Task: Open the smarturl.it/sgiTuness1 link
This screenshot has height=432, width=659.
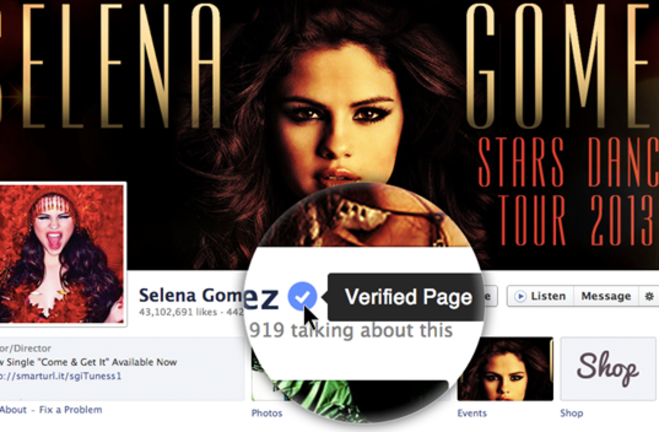Action: pos(61,376)
